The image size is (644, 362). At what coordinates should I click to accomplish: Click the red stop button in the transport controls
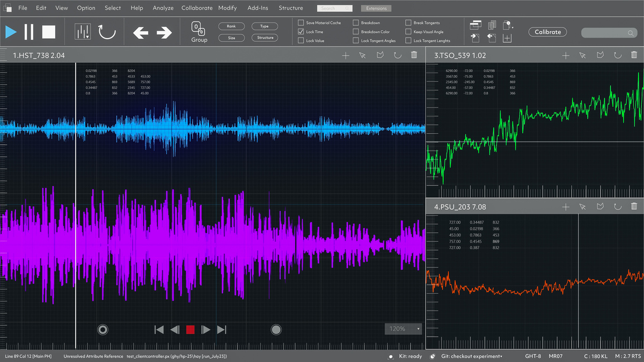(x=190, y=330)
